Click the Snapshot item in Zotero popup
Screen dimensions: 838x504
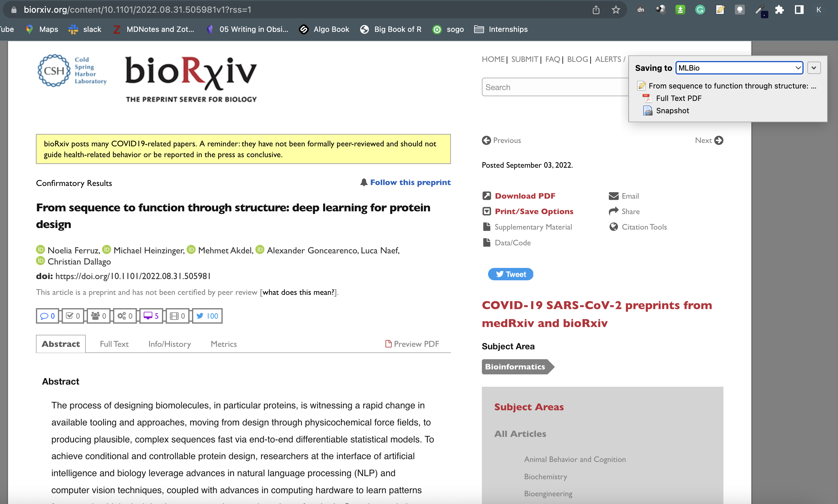tap(666, 111)
